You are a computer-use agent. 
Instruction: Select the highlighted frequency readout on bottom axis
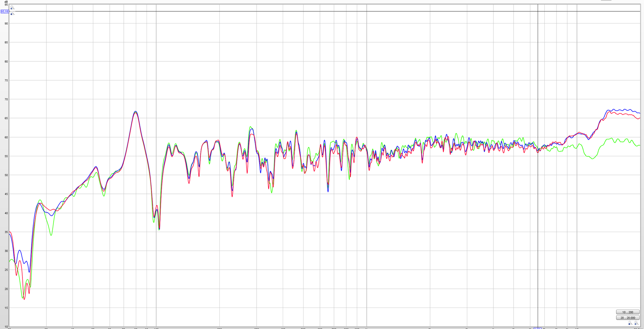click(x=537, y=328)
